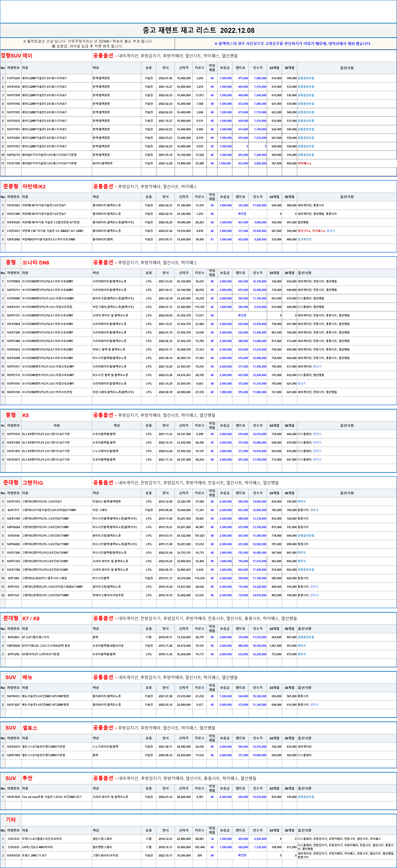Select car number 33호7672
Viewport: 397px width, 868px height.
pos(13,839)
